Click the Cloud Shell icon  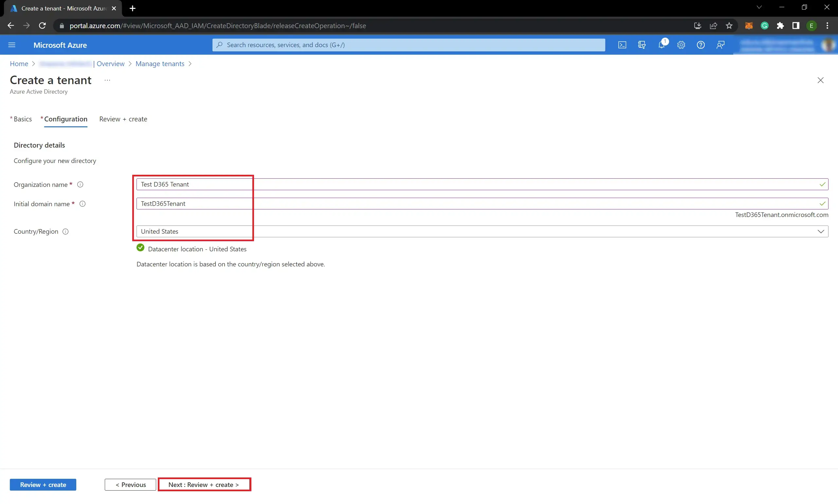[622, 45]
